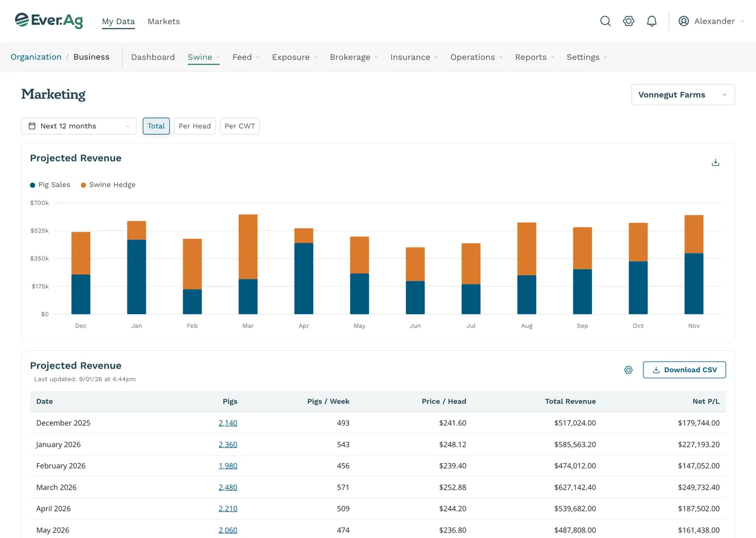The width and height of the screenshot is (756, 538).
Task: Click the November bar's Swine Hedge segment
Action: click(x=694, y=234)
